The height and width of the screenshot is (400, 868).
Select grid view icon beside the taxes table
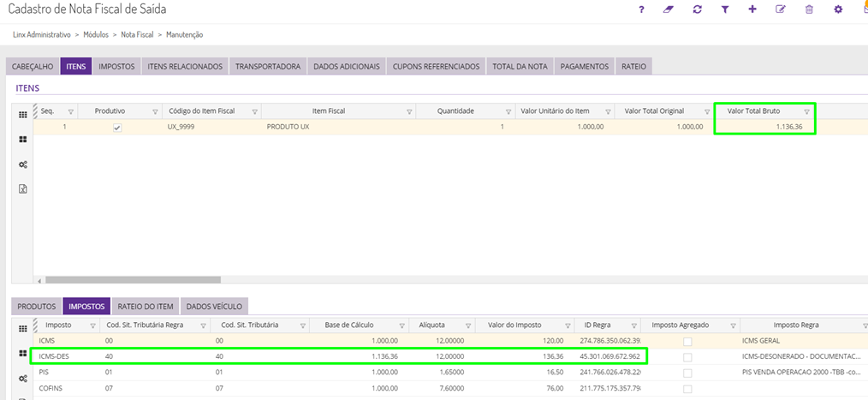click(23, 329)
